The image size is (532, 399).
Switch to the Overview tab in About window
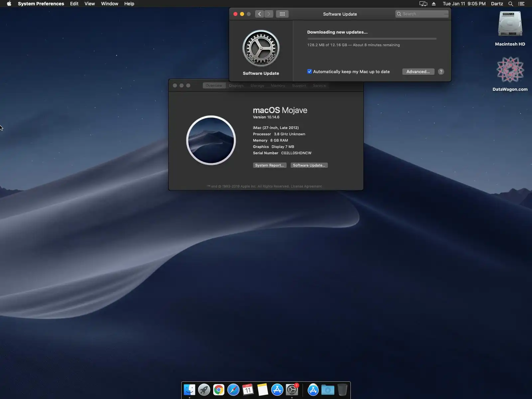pos(214,85)
